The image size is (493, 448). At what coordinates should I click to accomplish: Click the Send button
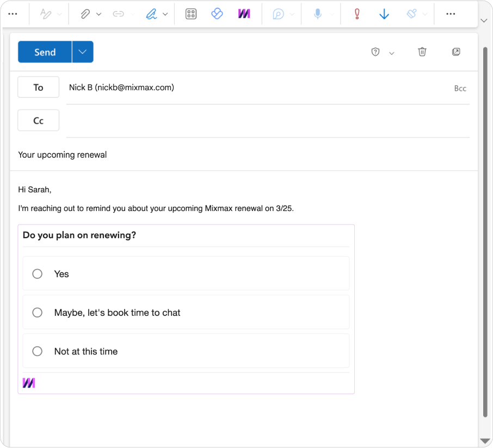(x=45, y=52)
